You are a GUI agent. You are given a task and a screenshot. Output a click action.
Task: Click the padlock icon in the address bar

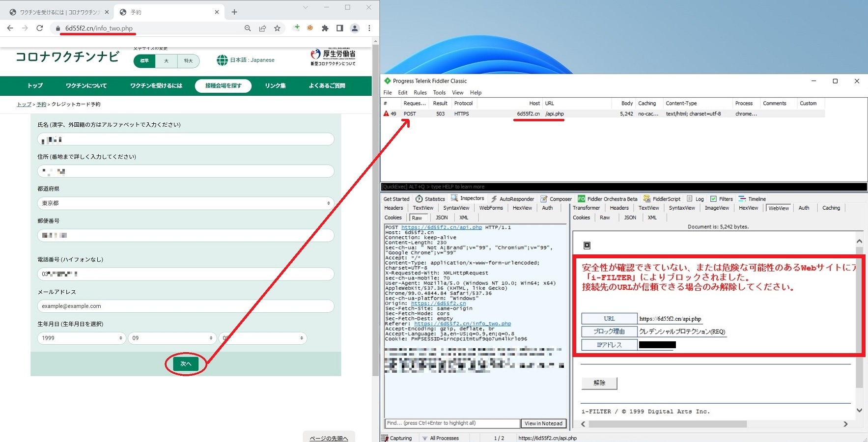[58, 28]
